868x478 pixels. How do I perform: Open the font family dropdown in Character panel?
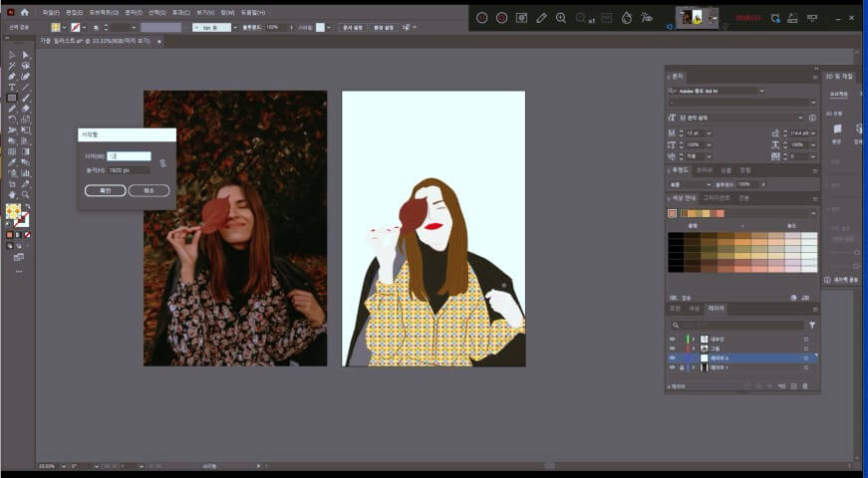761,90
